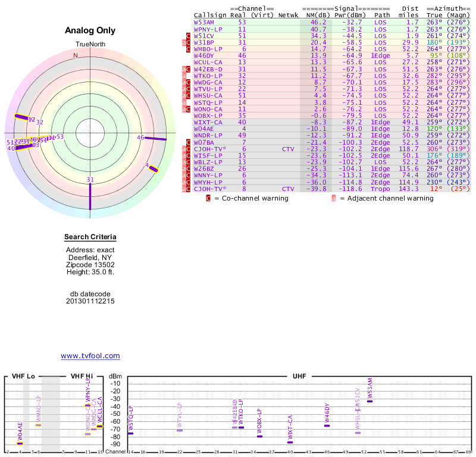The image size is (476, 457).
Task: Click the WSTQ-LP signal bar in the UHF chart
Action: click(x=130, y=433)
